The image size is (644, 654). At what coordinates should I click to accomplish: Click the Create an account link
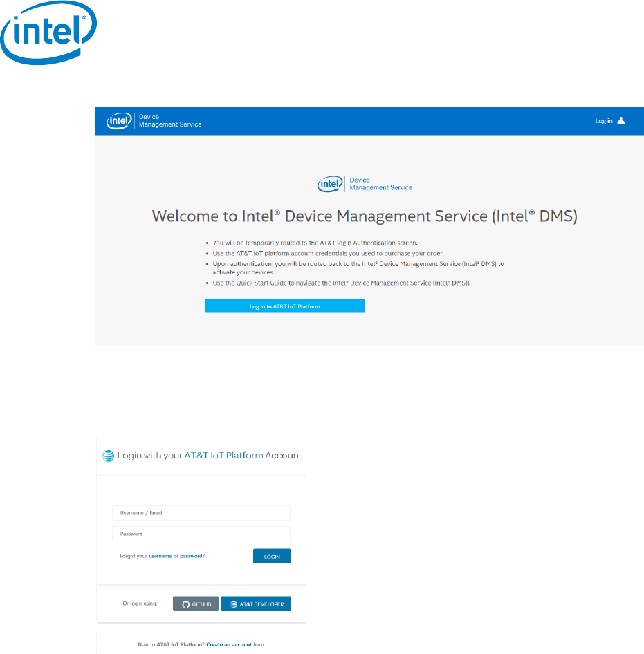[229, 644]
